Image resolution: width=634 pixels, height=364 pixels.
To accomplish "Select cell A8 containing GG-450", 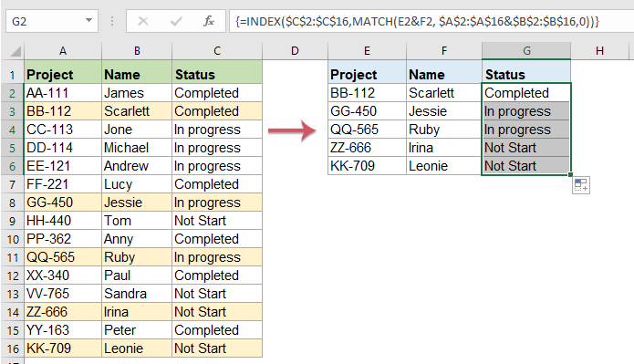I will click(63, 203).
